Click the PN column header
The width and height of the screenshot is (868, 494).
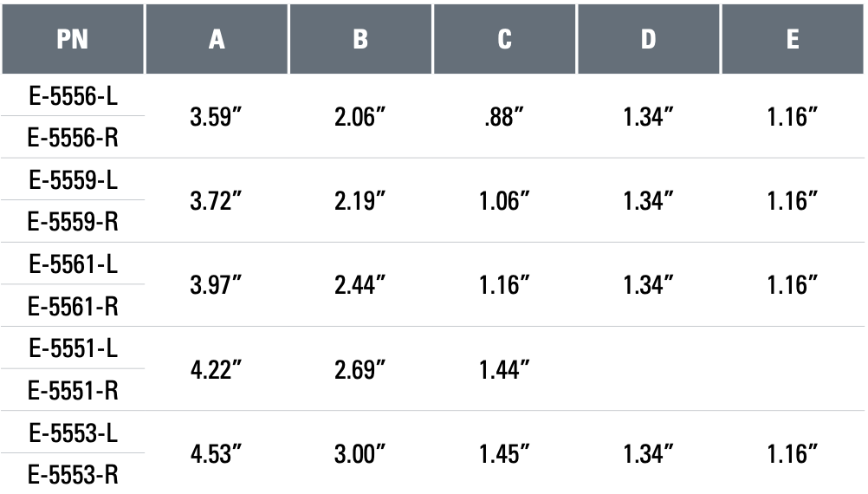(x=73, y=39)
